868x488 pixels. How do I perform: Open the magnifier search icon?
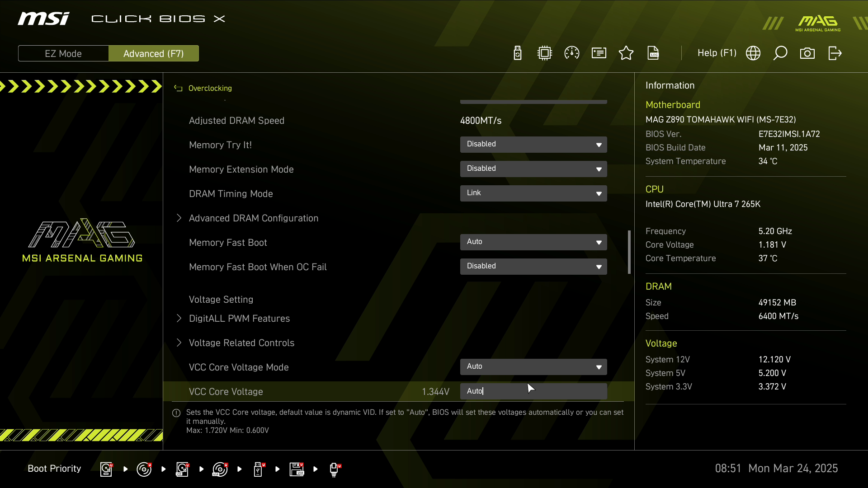[780, 53]
